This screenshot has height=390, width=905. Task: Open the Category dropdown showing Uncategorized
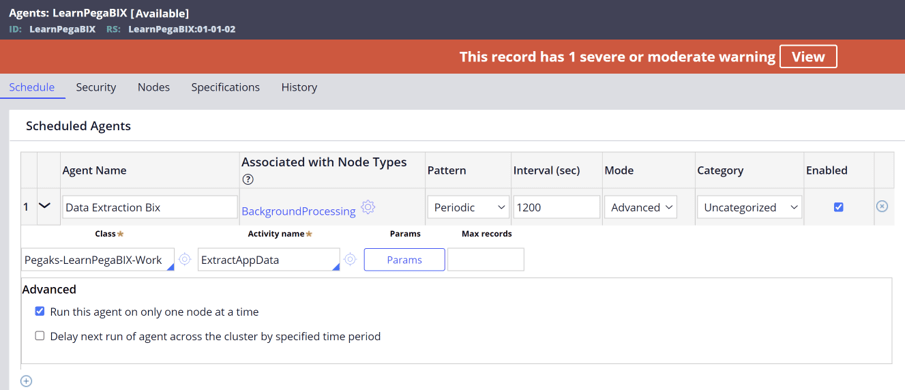749,207
